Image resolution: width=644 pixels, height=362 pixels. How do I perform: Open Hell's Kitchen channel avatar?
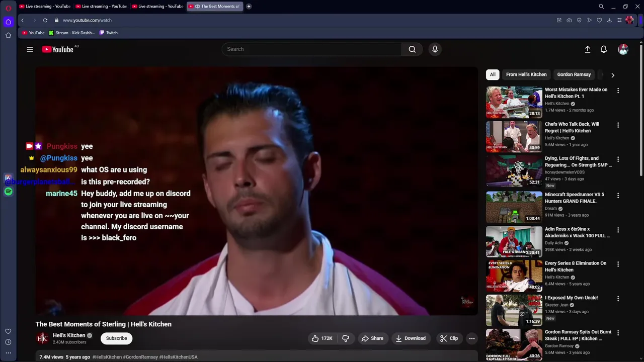(42, 338)
